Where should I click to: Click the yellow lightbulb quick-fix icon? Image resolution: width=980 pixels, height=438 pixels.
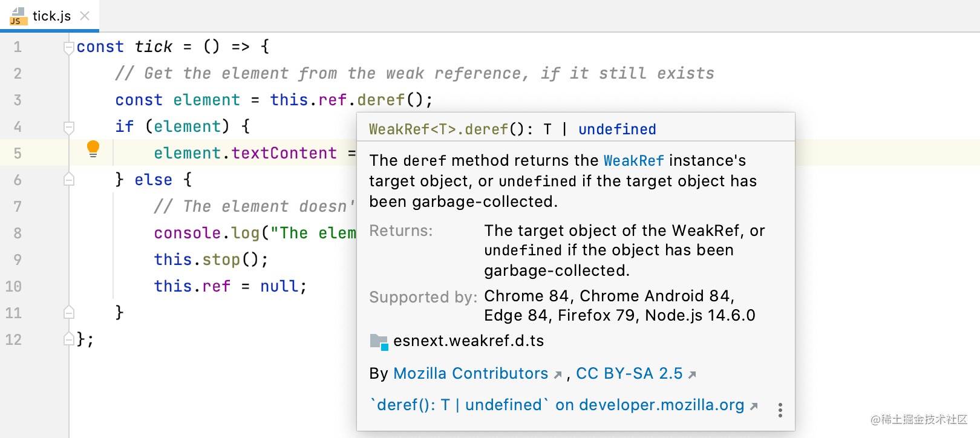point(93,149)
